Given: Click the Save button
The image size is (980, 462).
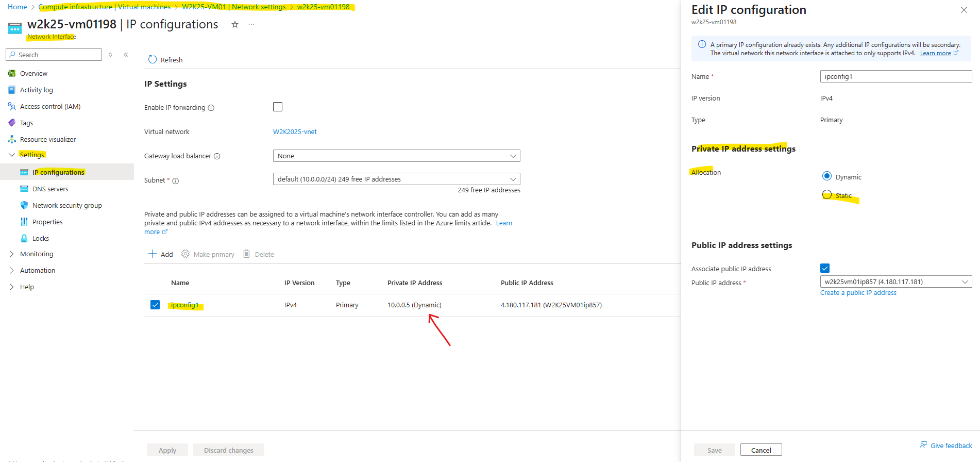Looking at the screenshot, I should point(715,450).
